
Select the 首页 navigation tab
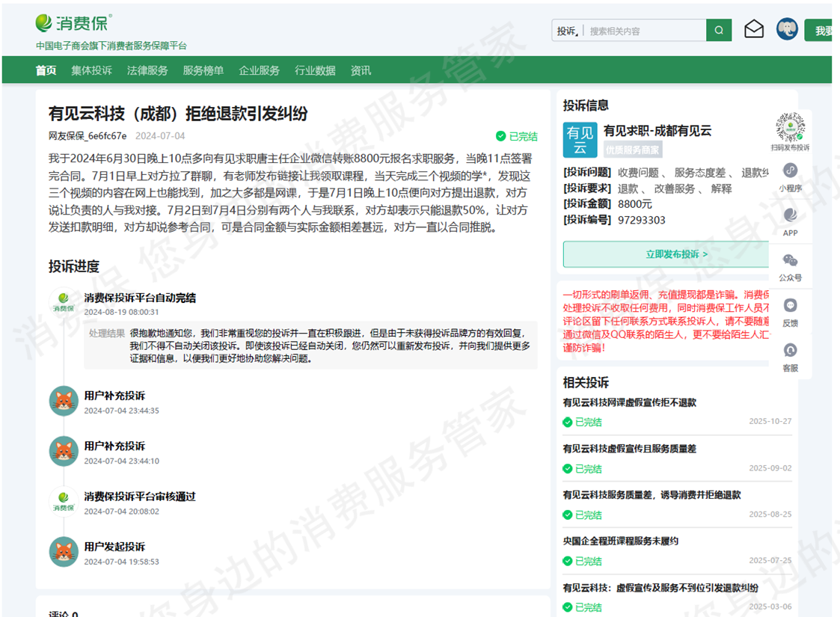[46, 70]
